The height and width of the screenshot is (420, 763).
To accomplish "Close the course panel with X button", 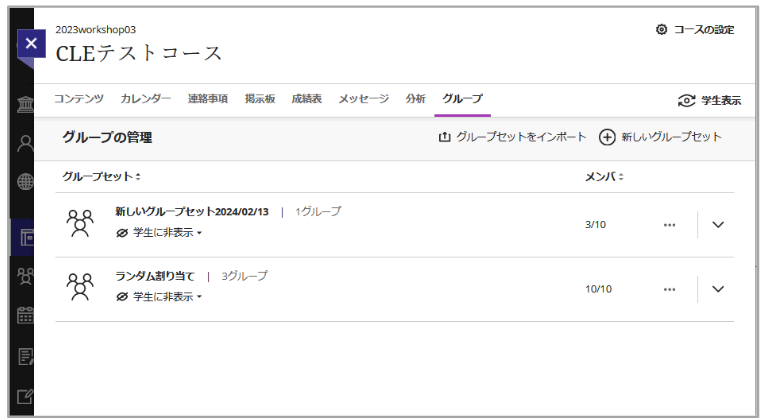I will pyautogui.click(x=31, y=44).
